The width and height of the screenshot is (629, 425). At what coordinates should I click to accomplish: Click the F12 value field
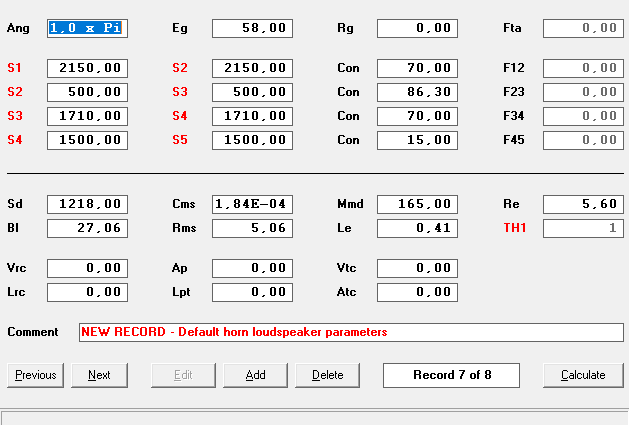pyautogui.click(x=583, y=68)
